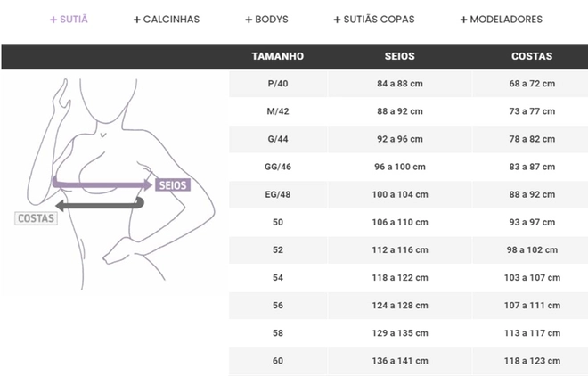The width and height of the screenshot is (588, 376).
Task: Open the Sutiãs Copas tab
Action: tap(374, 20)
